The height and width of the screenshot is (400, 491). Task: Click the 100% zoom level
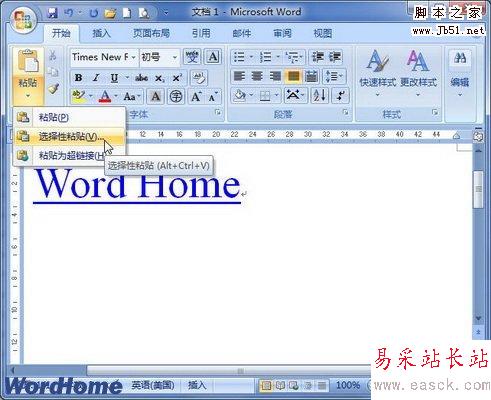tap(348, 386)
